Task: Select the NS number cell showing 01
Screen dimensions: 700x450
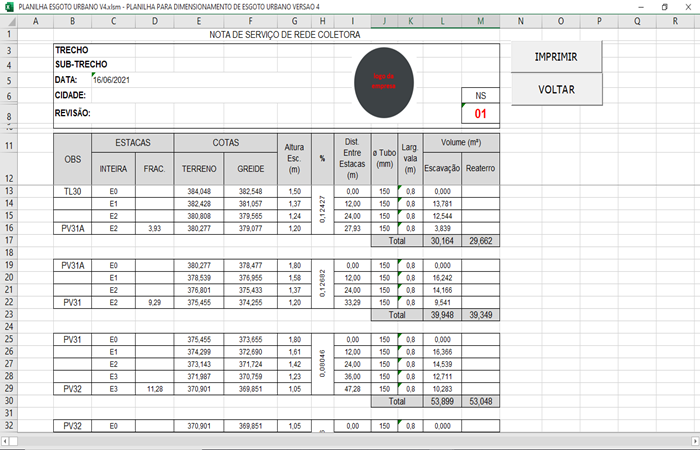Action: coord(480,115)
